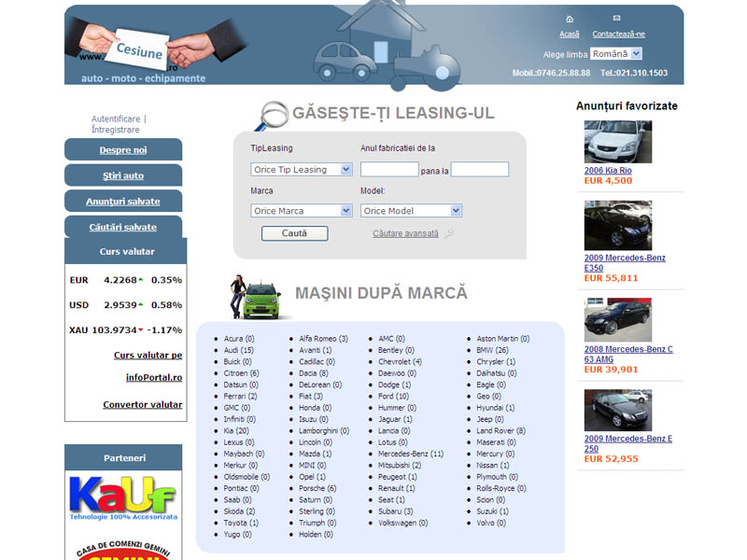
Task: Open the Căutări salvate menu item
Action: (123, 227)
